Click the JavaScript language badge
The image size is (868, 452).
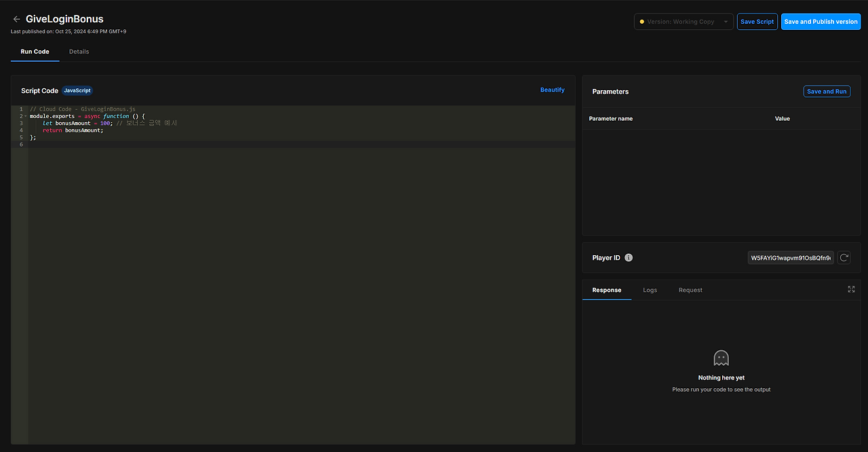[x=77, y=90]
